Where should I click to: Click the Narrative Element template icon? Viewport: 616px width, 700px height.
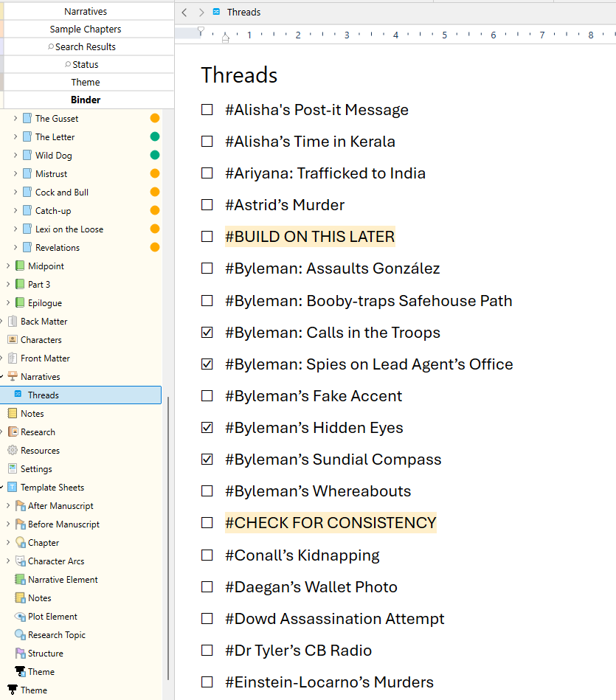20,580
